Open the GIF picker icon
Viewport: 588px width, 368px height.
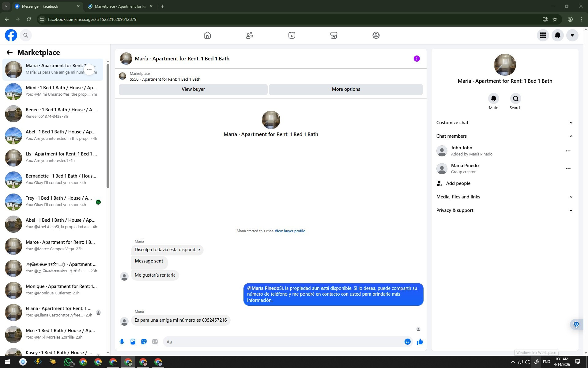(155, 342)
